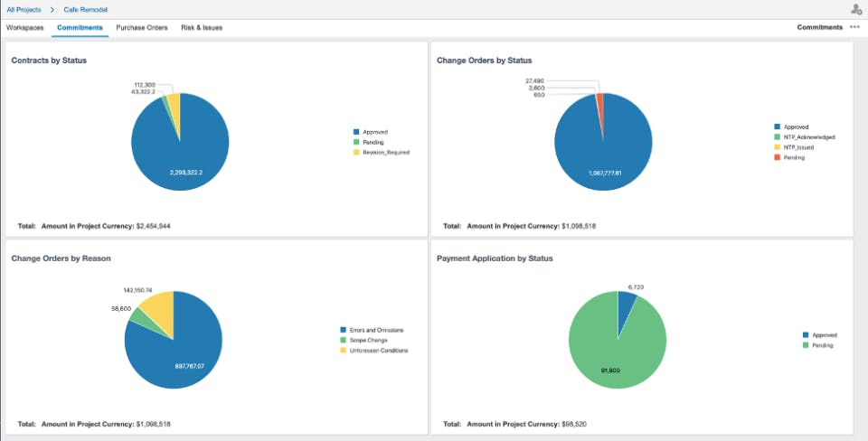This screenshot has height=441, width=868.
Task: Click Pending green swatch in Contracts by Status legend
Action: pos(356,142)
